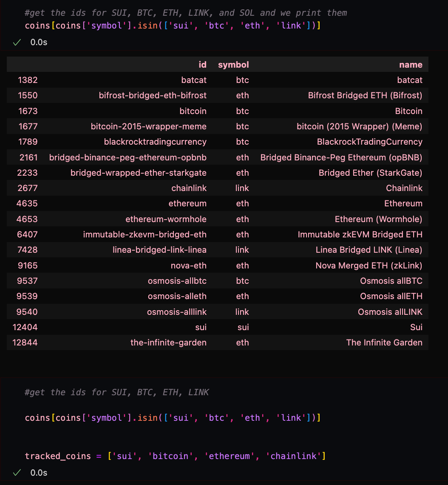Click row index 1789
Viewport: 448px width, 485px height.
[28, 142]
